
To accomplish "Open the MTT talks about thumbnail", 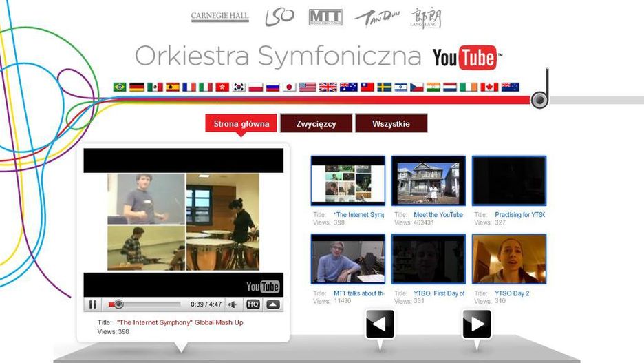I will pyautogui.click(x=348, y=259).
